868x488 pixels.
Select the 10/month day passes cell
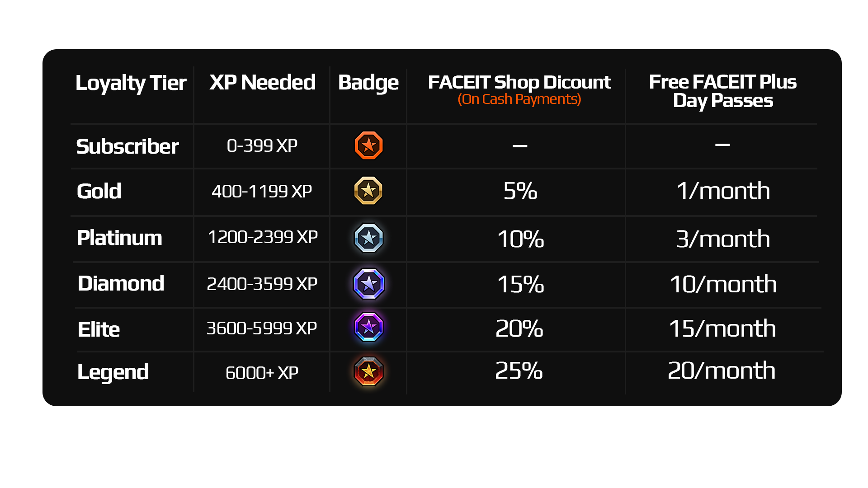click(x=723, y=284)
